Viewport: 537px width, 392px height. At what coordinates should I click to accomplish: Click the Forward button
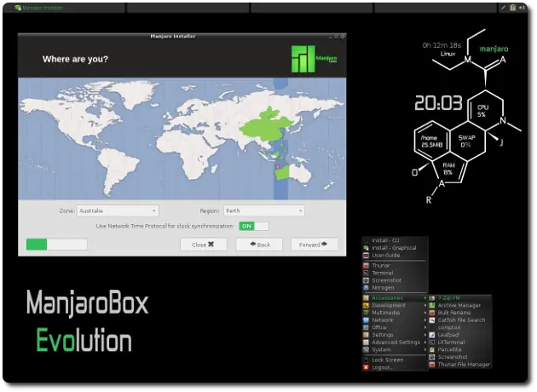pyautogui.click(x=314, y=245)
